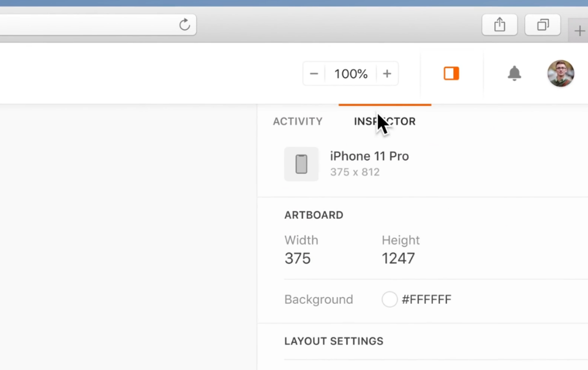Viewport: 588px width, 370px height.
Task: Click the iPhone 11 Pro device icon
Action: tap(301, 164)
